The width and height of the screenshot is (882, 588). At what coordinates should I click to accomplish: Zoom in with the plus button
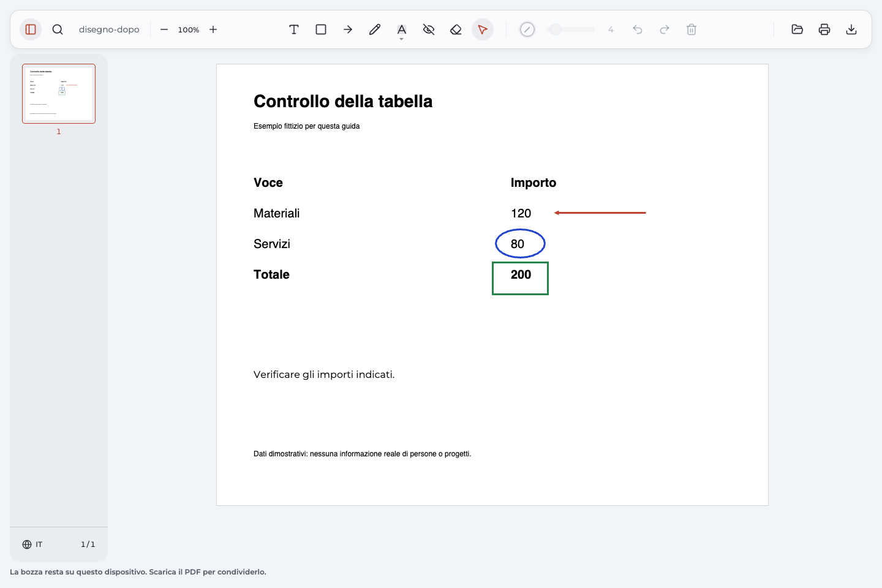click(x=213, y=29)
